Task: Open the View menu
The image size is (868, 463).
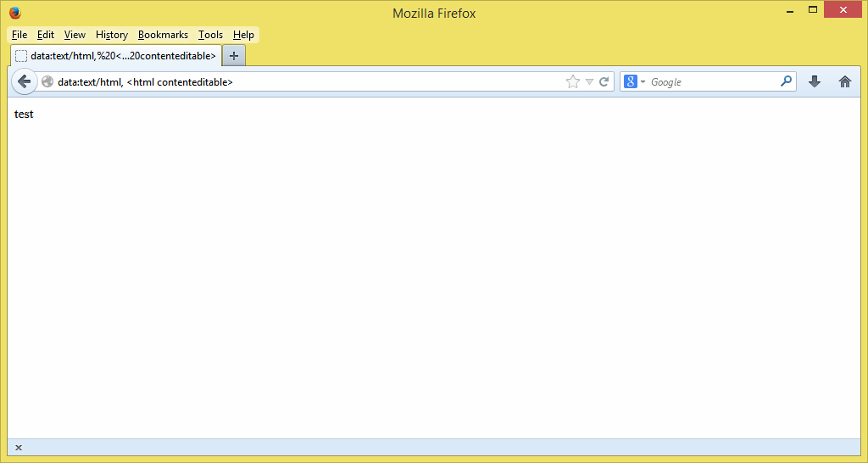Action: coord(75,35)
